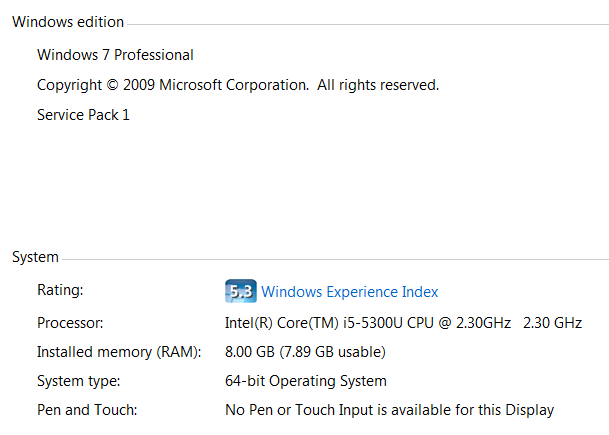Click the 8.00 GB memory value

(x=305, y=352)
